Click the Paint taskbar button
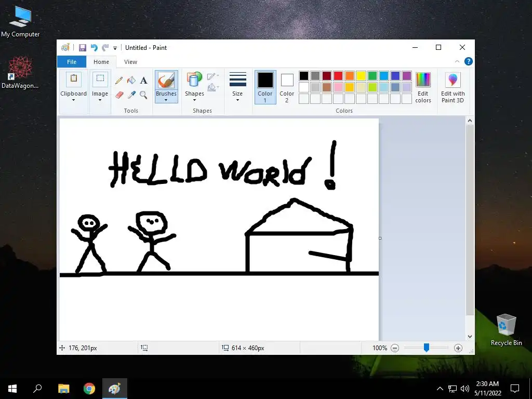 pos(115,389)
